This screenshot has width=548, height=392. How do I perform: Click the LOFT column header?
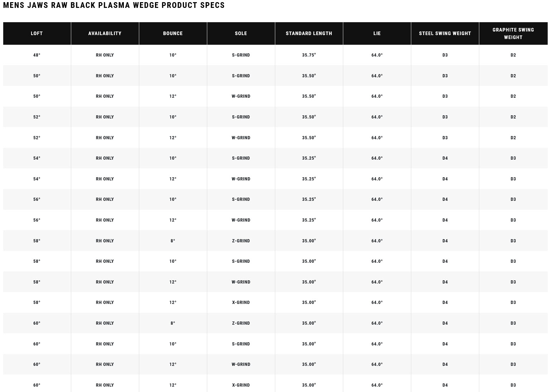(37, 33)
